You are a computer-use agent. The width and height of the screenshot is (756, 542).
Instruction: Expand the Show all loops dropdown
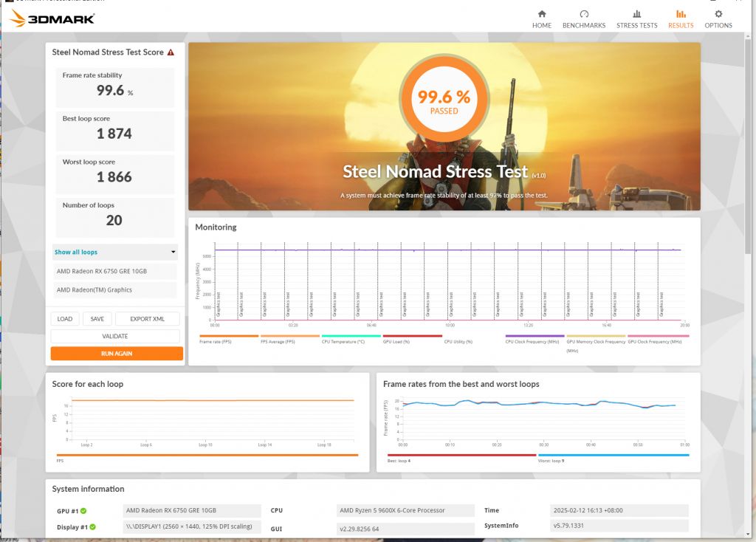click(x=115, y=253)
